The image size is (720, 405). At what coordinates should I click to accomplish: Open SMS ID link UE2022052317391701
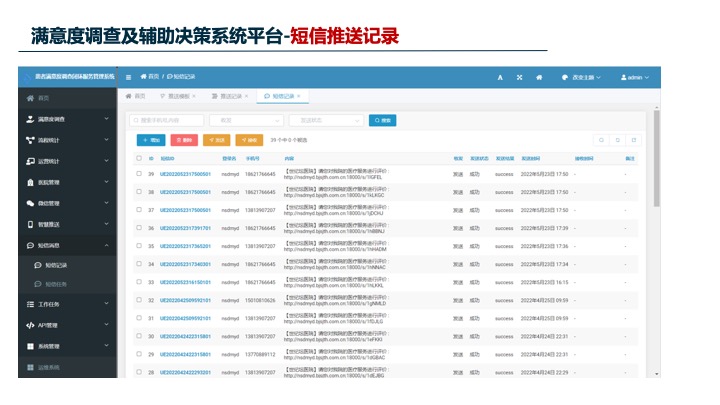pos(185,228)
